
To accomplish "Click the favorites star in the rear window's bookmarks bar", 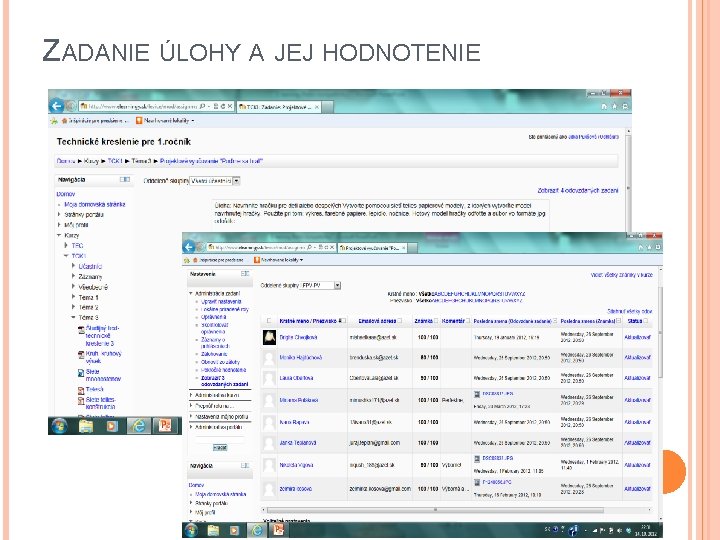I will pyautogui.click(x=54, y=121).
